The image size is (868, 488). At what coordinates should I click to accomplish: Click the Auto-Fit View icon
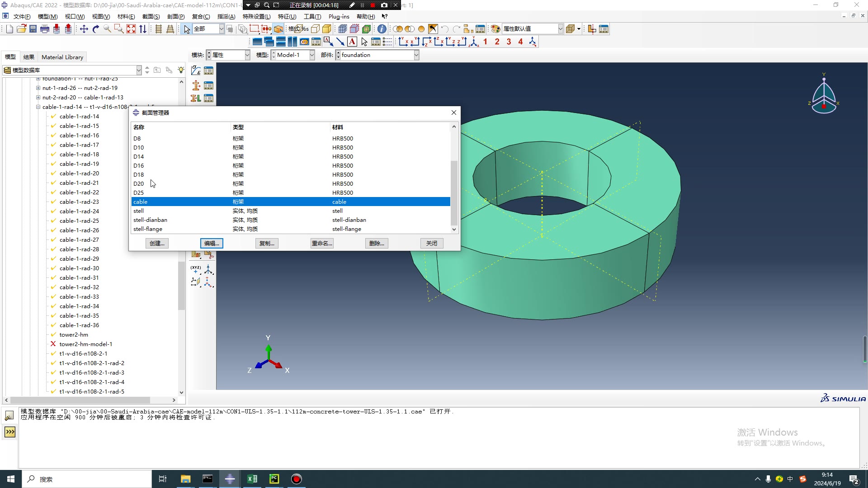(131, 28)
